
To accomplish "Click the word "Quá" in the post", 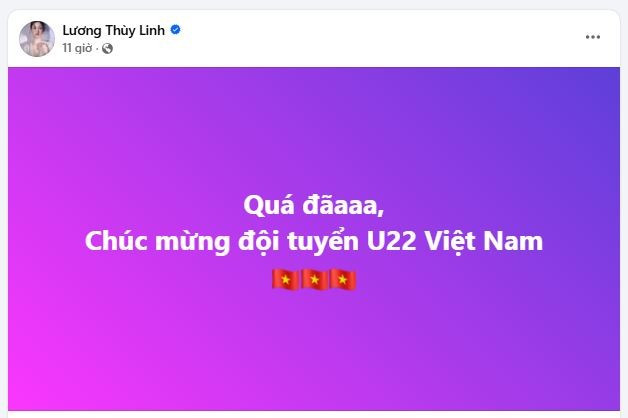I will (268, 206).
